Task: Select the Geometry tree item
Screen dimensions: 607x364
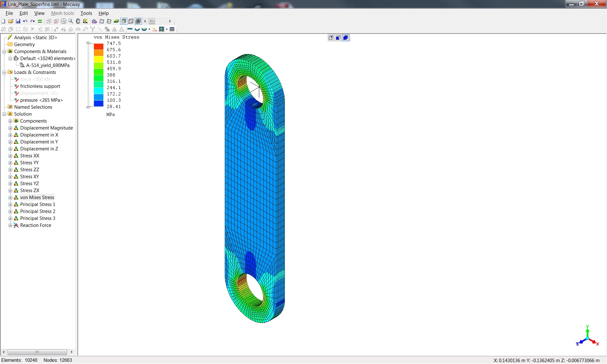Action: coord(24,45)
